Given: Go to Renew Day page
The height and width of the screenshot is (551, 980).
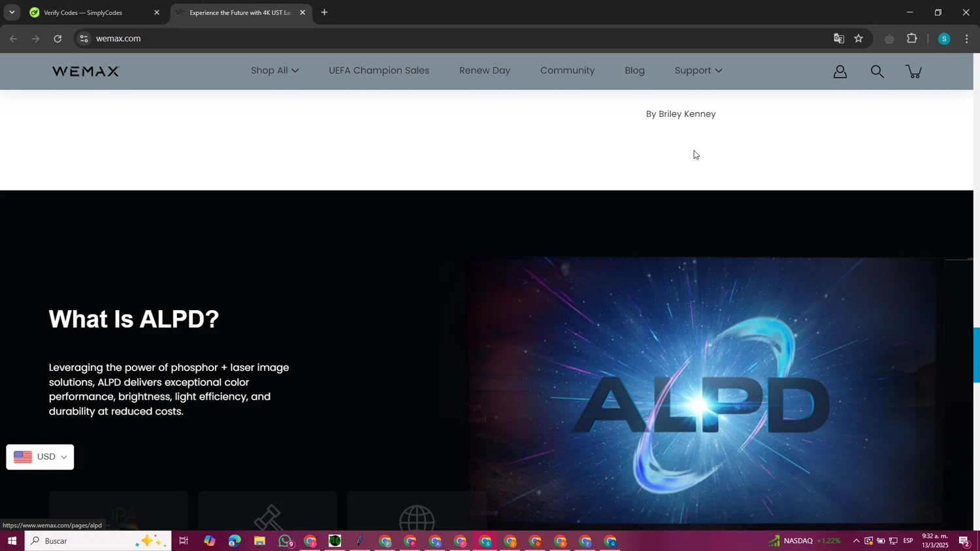Looking at the screenshot, I should coord(485,71).
